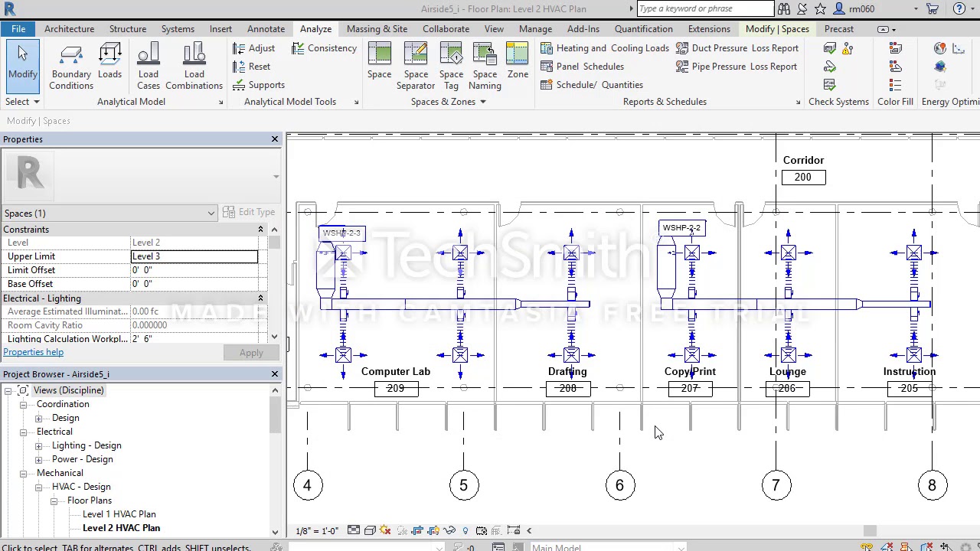Viewport: 980px width, 551px height.
Task: Run Heating and Cooling Loads analysis
Action: [x=605, y=48]
